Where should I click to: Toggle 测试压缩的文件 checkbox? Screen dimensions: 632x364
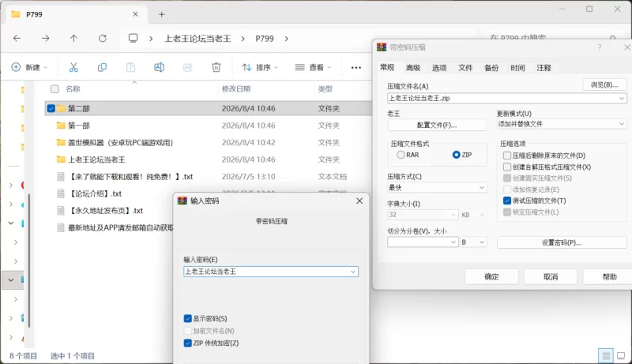[507, 201]
